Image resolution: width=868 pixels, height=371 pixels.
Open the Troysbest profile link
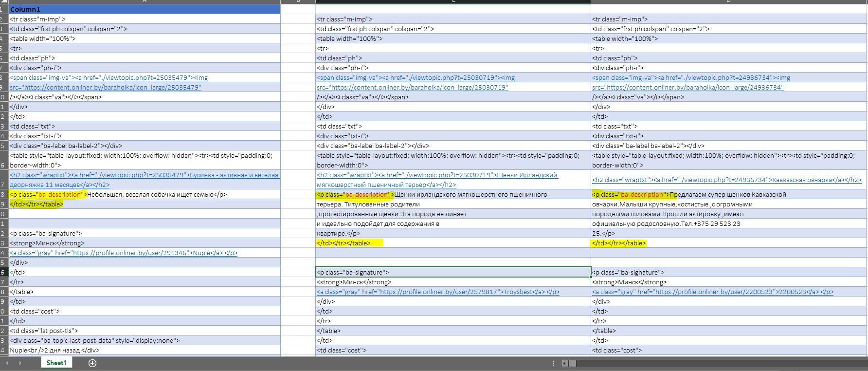click(438, 292)
